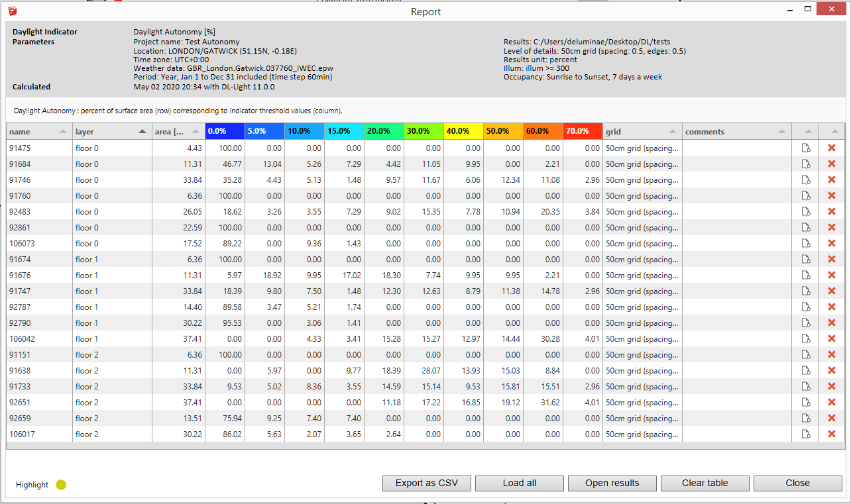
Task: Delete row 92861 with its red X
Action: (832, 227)
